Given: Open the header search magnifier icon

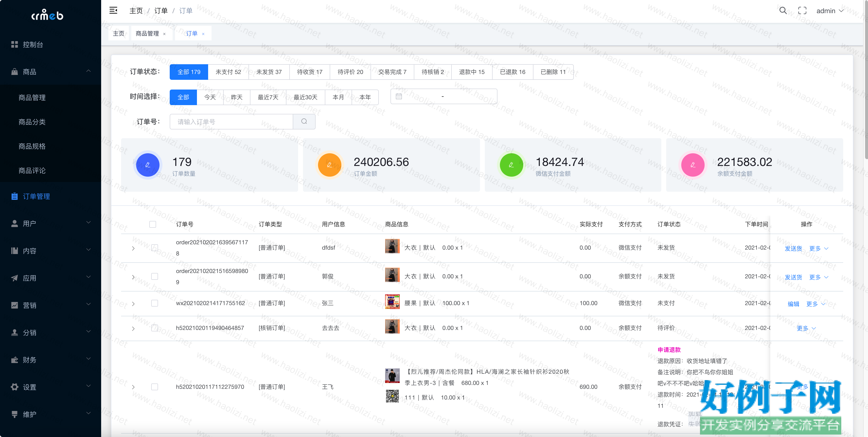Looking at the screenshot, I should 783,10.
